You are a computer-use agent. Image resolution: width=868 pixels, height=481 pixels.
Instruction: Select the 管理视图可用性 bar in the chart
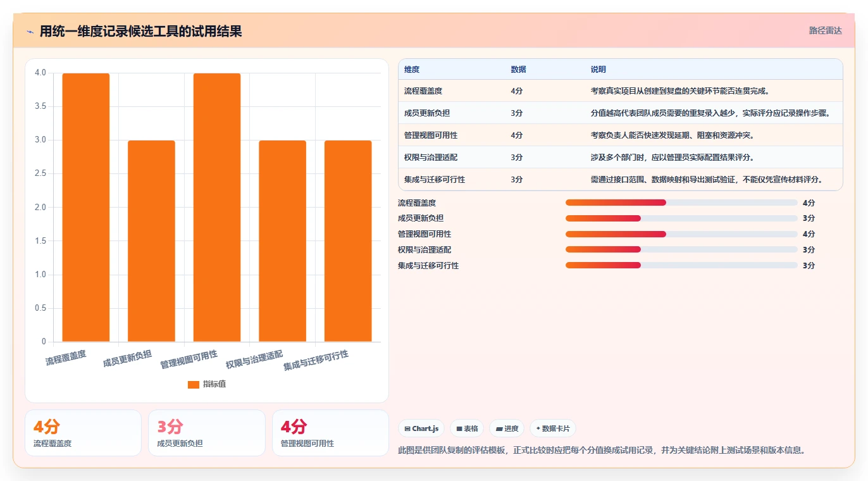point(217,208)
